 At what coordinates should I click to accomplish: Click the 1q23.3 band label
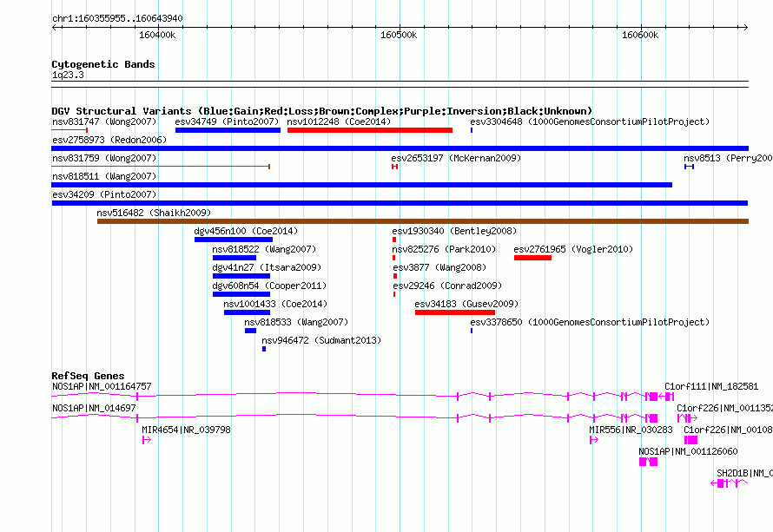pos(68,75)
